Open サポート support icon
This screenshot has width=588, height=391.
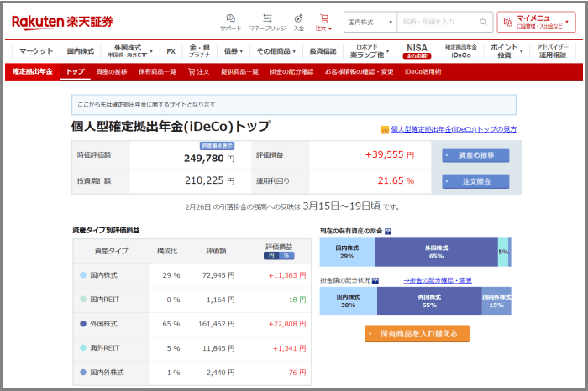click(x=230, y=23)
